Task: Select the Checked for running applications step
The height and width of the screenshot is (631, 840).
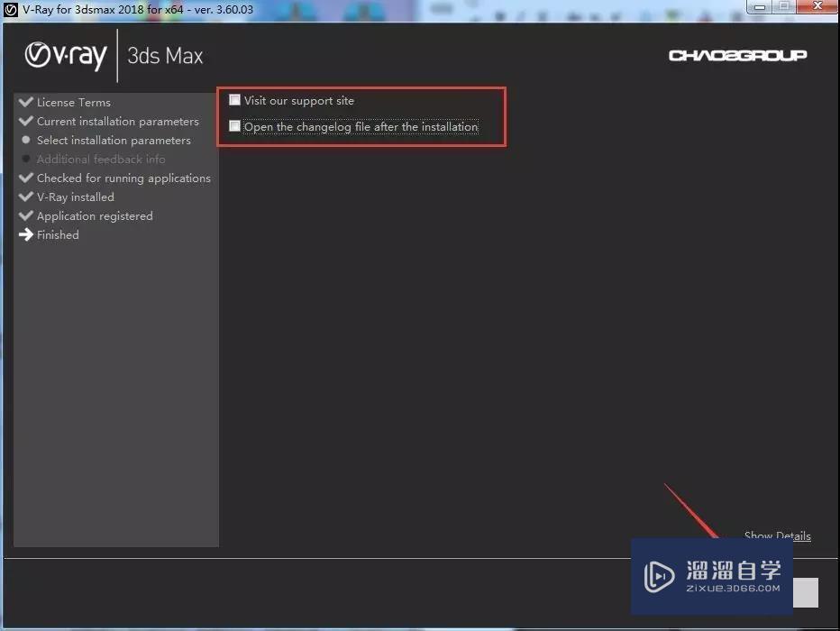Action: coord(114,178)
